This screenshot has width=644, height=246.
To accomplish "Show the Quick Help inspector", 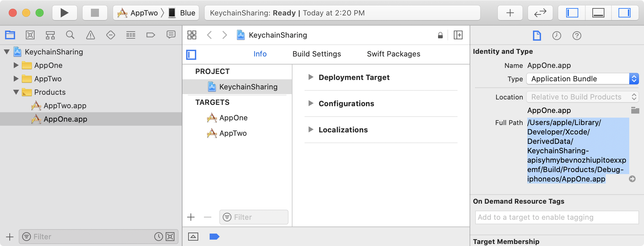I will (x=577, y=35).
